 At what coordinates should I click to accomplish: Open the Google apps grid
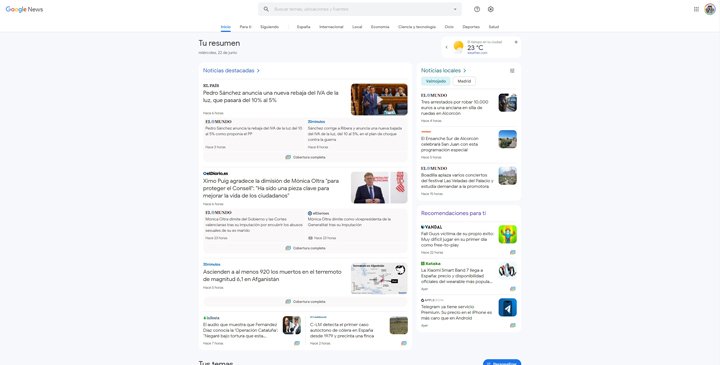696,9
